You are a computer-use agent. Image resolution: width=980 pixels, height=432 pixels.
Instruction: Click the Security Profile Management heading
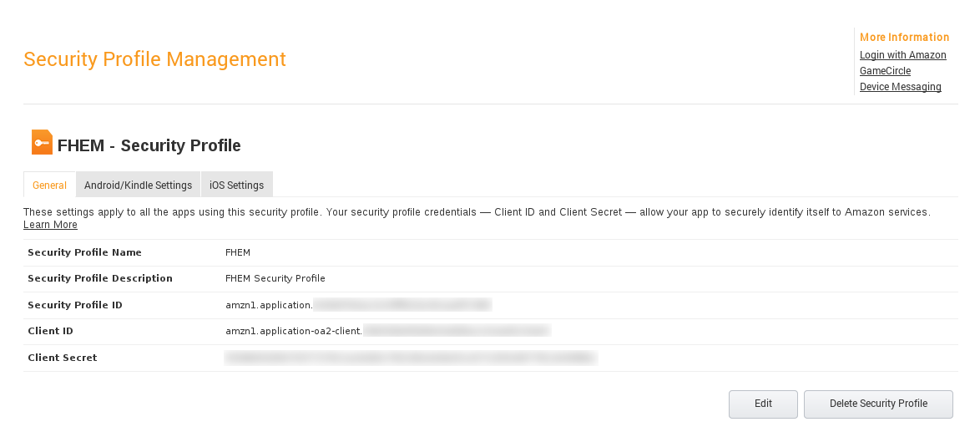point(154,58)
